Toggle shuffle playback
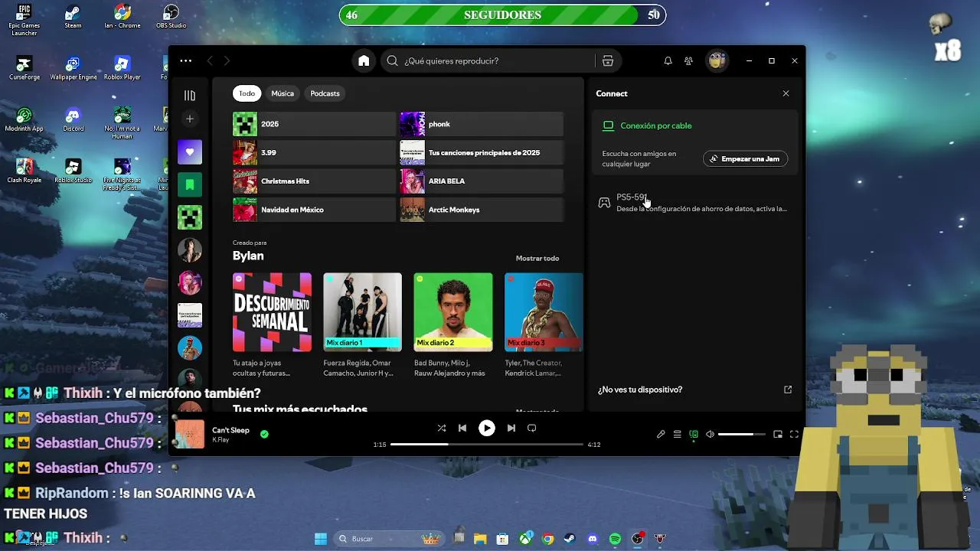The height and width of the screenshot is (551, 980). [x=442, y=428]
